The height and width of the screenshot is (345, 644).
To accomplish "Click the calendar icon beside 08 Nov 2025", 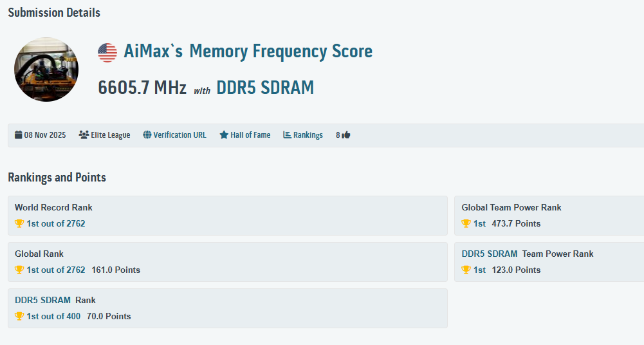I will pos(19,135).
